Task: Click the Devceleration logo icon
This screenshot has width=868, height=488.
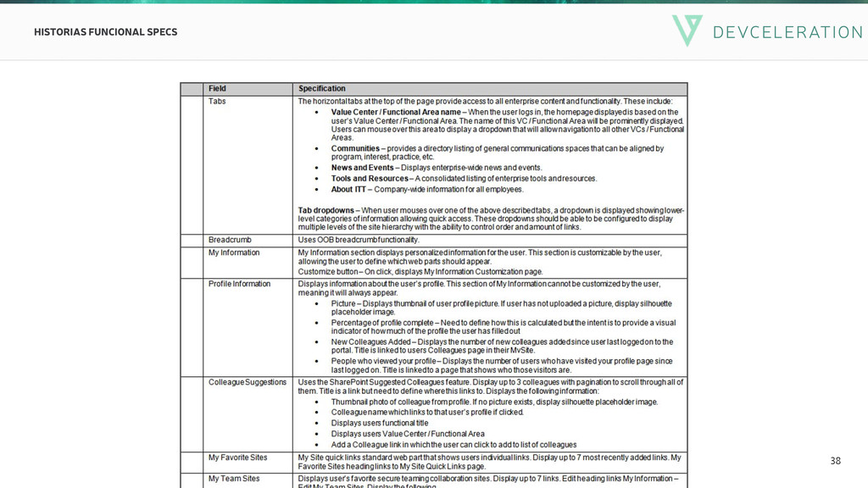Action: pos(687,30)
